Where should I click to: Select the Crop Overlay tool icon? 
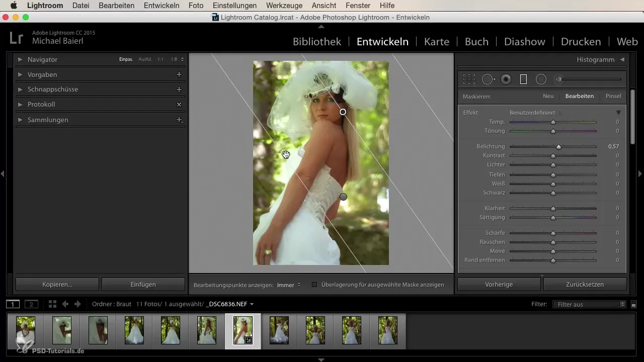469,79
